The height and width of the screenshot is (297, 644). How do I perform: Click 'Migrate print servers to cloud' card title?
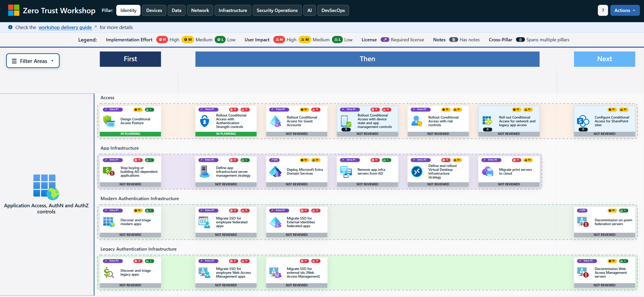point(516,172)
